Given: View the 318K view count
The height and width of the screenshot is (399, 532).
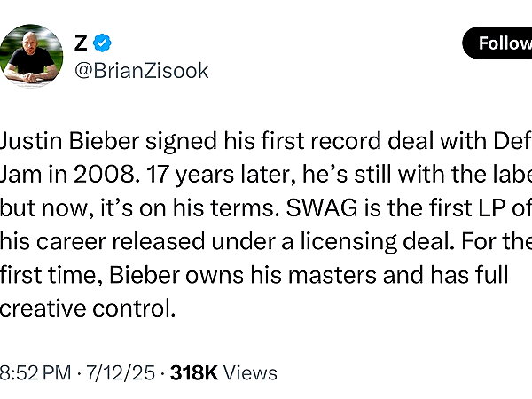Looking at the screenshot, I should point(193,372).
